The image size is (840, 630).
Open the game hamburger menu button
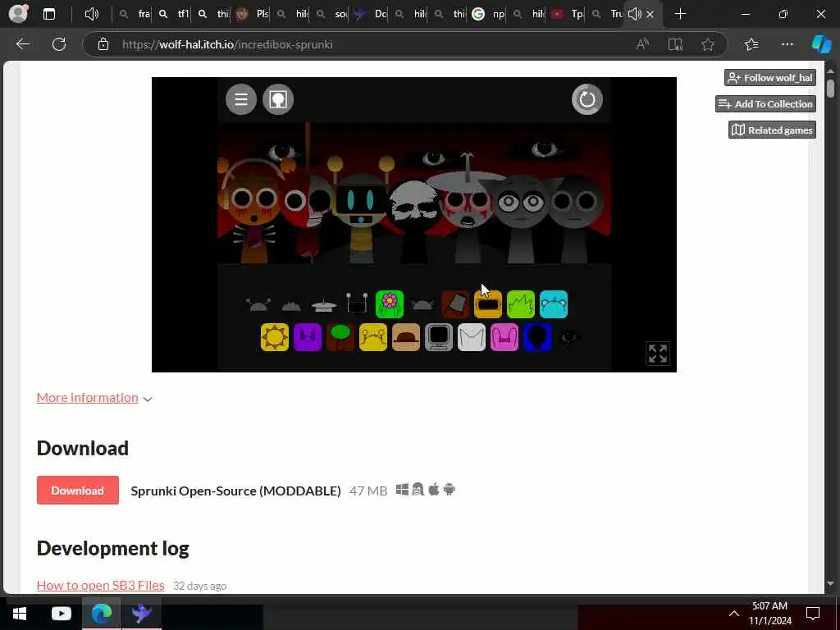[241, 99]
